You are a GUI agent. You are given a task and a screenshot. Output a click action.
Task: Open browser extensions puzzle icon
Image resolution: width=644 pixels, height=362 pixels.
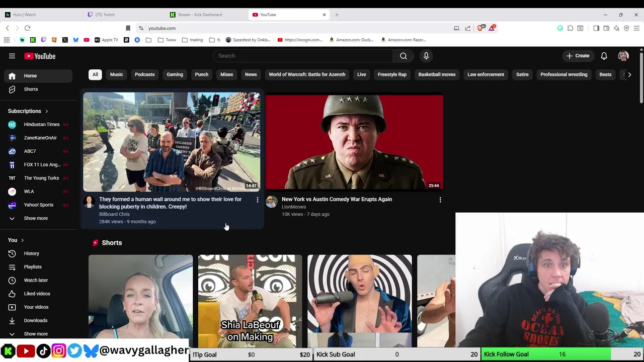point(570,28)
